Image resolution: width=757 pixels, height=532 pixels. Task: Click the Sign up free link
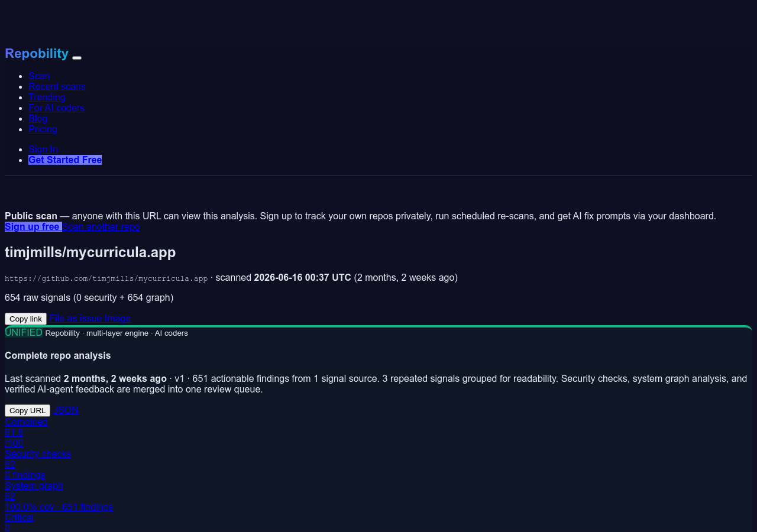[x=33, y=226]
